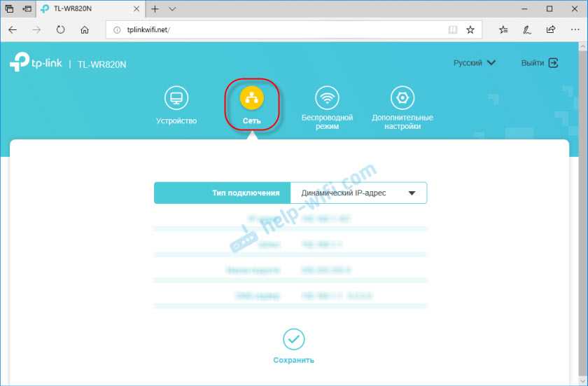Open the Русский language dropdown
The width and height of the screenshot is (588, 386).
[x=475, y=63]
